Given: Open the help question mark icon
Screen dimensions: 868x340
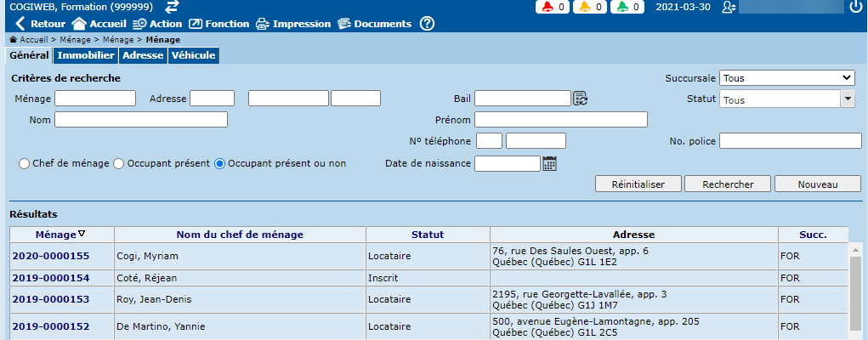Looking at the screenshot, I should tap(427, 24).
